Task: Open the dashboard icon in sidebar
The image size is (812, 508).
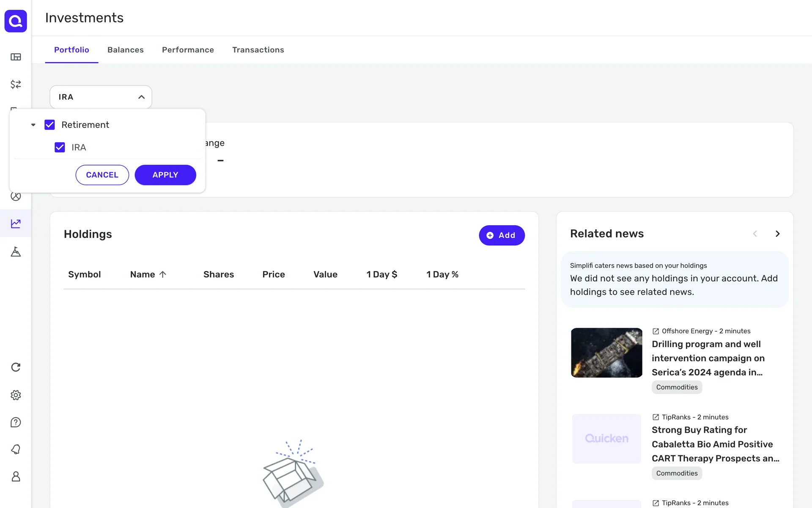Action: pyautogui.click(x=16, y=57)
